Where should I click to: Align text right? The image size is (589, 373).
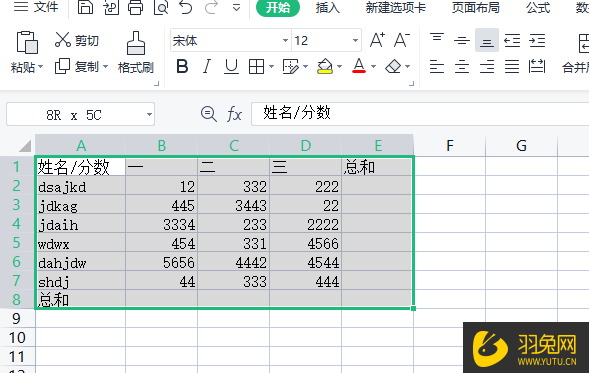[487, 67]
